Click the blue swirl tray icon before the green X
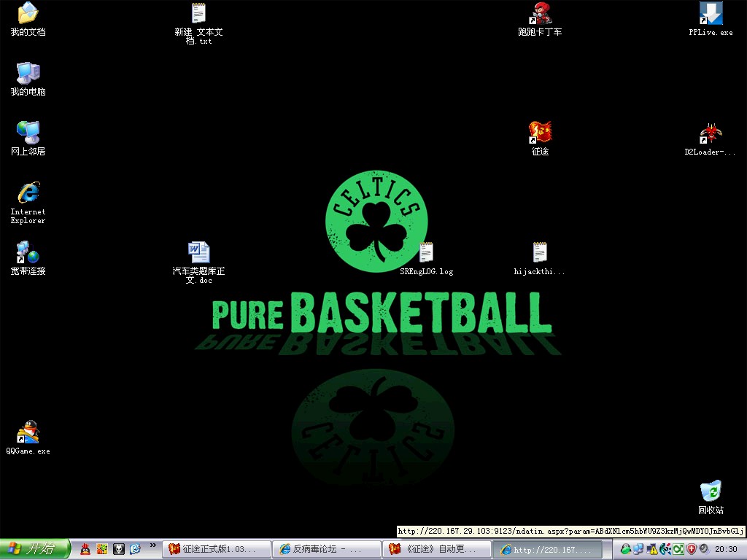This screenshot has width=747, height=560. (x=665, y=549)
